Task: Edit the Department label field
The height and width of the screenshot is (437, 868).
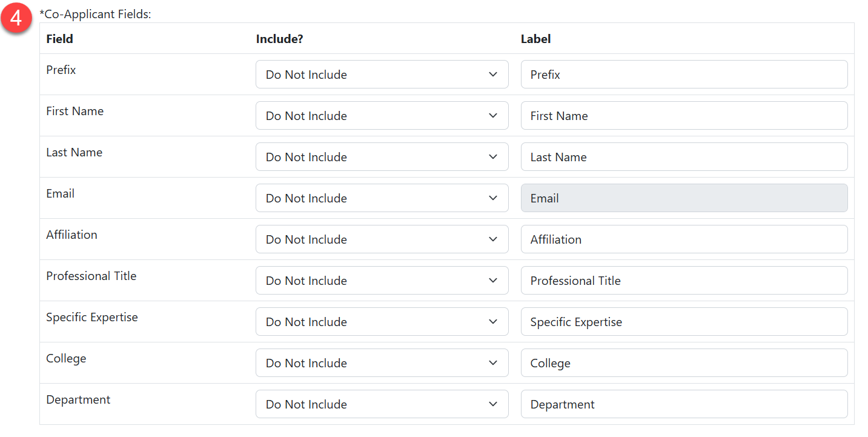Action: tap(684, 404)
